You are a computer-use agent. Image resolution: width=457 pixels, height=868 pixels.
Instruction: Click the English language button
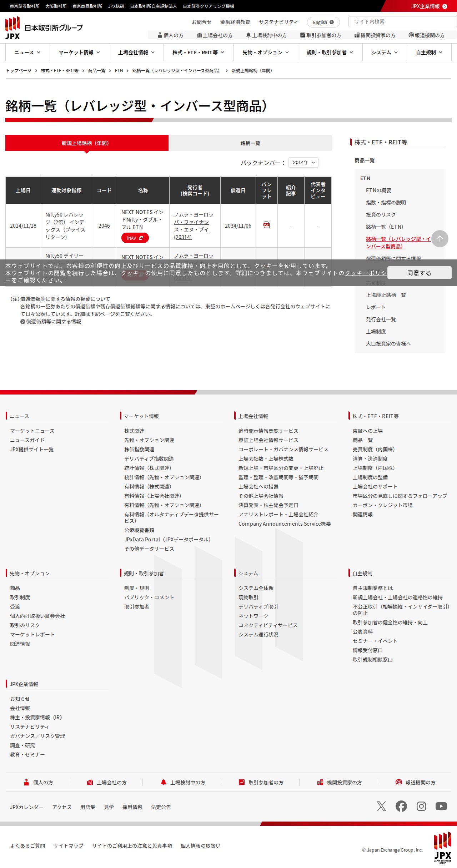tap(323, 22)
